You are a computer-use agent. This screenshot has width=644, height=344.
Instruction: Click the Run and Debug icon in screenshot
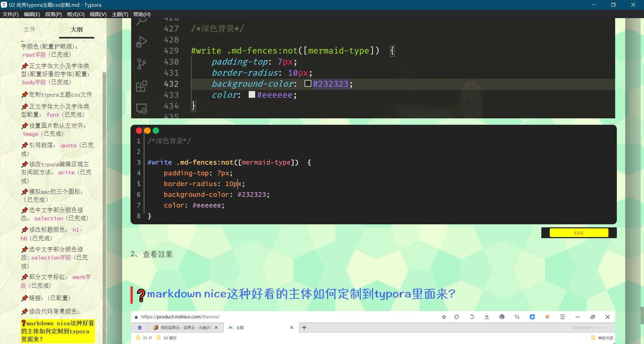click(x=141, y=42)
